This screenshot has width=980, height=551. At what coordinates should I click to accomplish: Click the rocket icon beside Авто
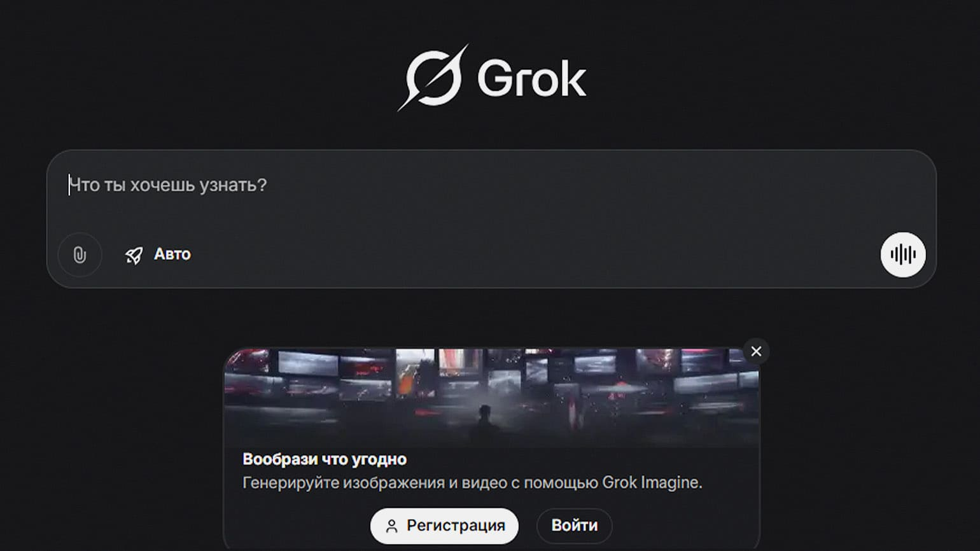click(134, 255)
